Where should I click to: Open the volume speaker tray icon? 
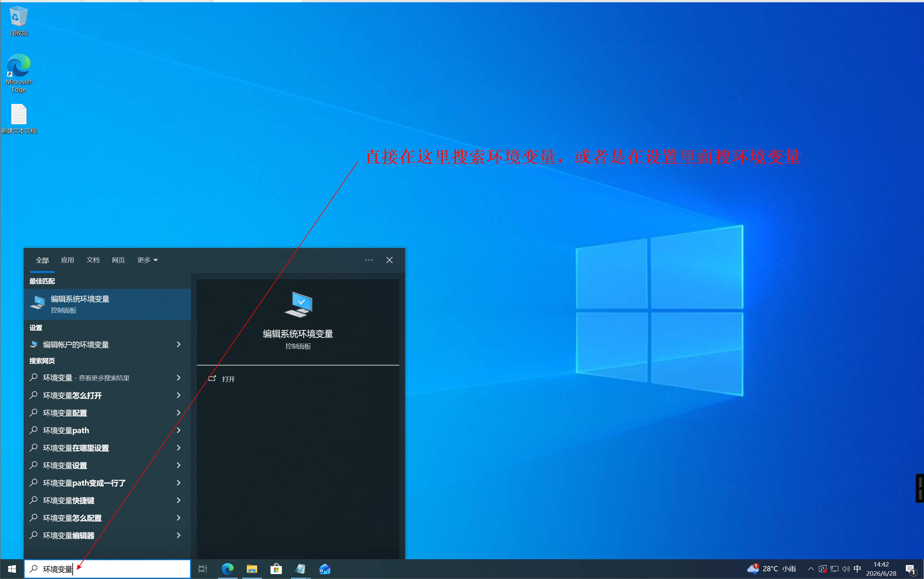846,569
